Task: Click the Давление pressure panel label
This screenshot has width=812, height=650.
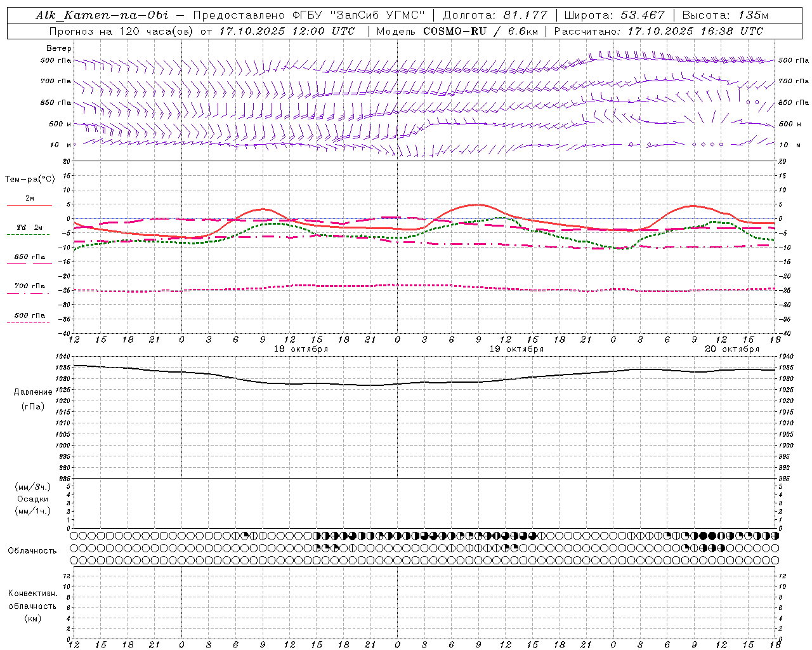Action: click(x=33, y=392)
